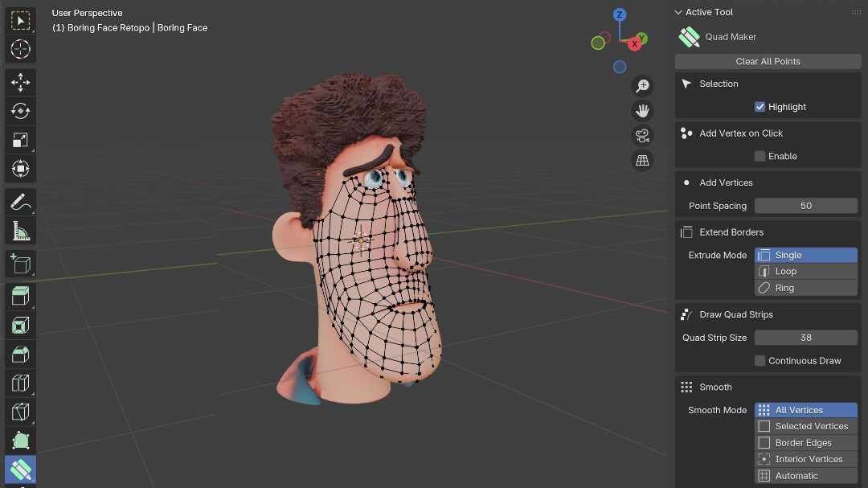Click the zoom magnifier viewport button
This screenshot has height=488, width=868.
[x=642, y=86]
